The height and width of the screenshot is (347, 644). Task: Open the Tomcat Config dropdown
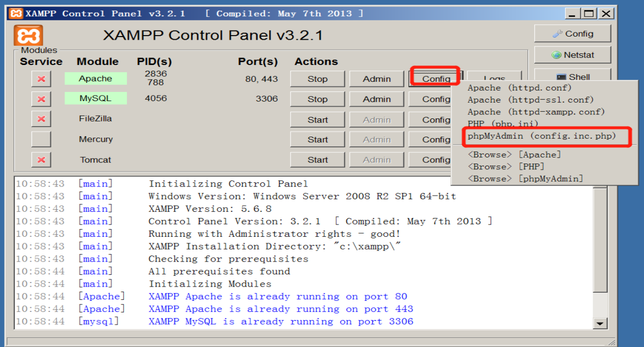pos(430,160)
